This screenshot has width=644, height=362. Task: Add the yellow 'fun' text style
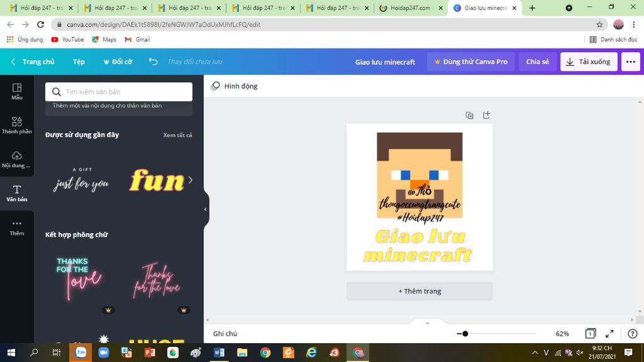tap(157, 180)
